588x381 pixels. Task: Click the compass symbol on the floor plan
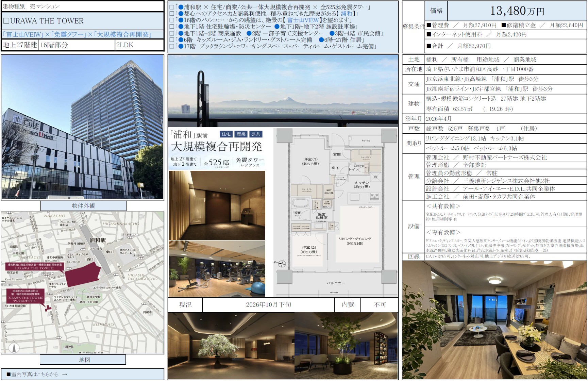tap(282, 263)
